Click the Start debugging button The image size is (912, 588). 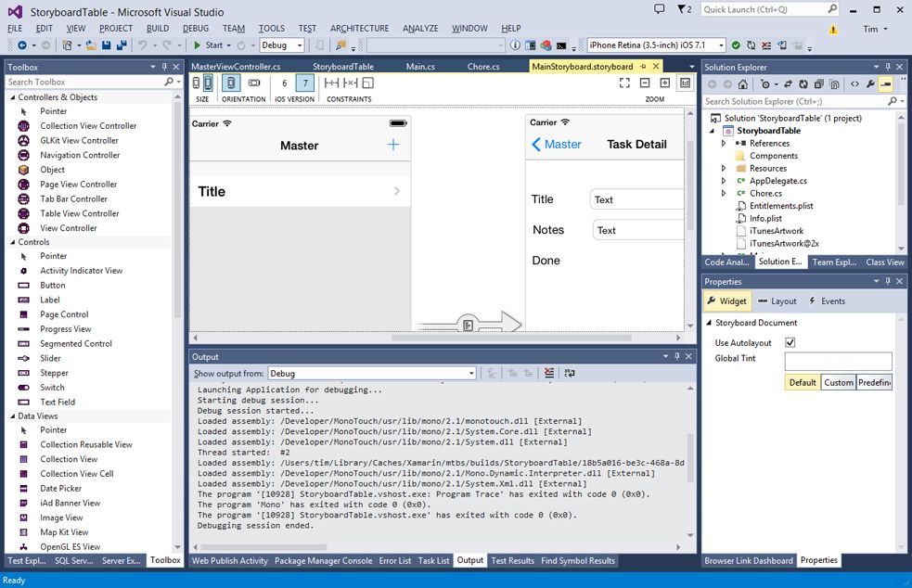click(x=209, y=45)
